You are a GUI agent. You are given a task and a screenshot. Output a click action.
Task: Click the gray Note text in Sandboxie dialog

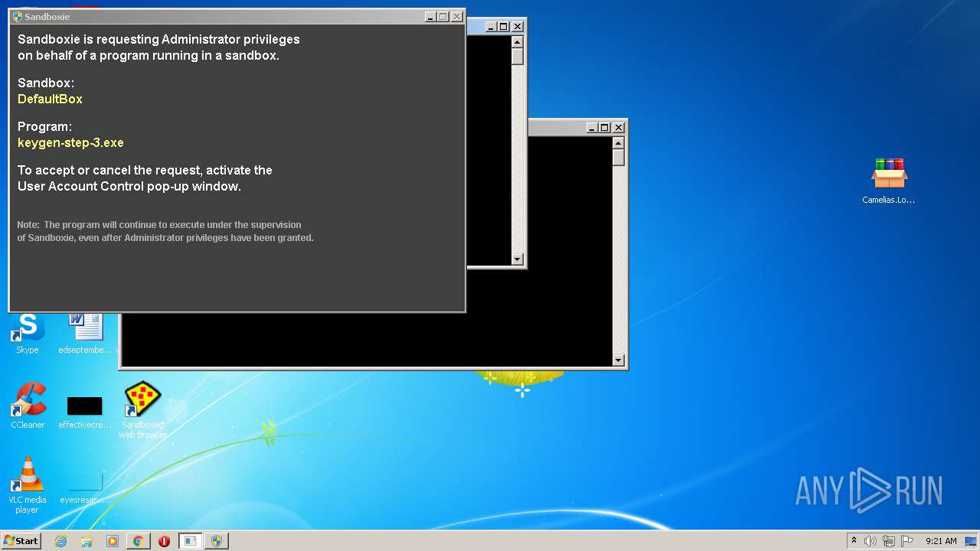pyautogui.click(x=165, y=231)
